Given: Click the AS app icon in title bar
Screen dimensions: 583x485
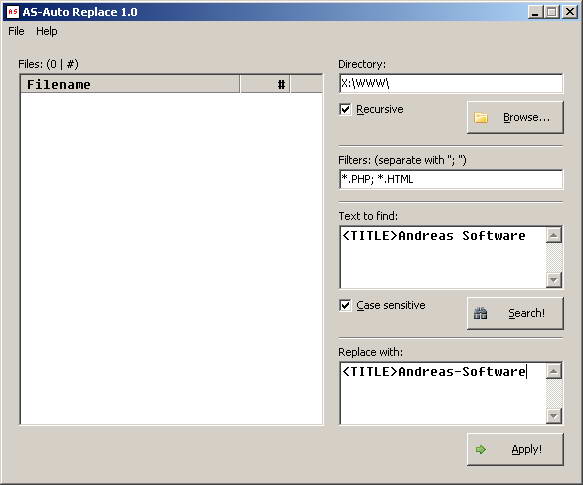Looking at the screenshot, I should point(13,12).
